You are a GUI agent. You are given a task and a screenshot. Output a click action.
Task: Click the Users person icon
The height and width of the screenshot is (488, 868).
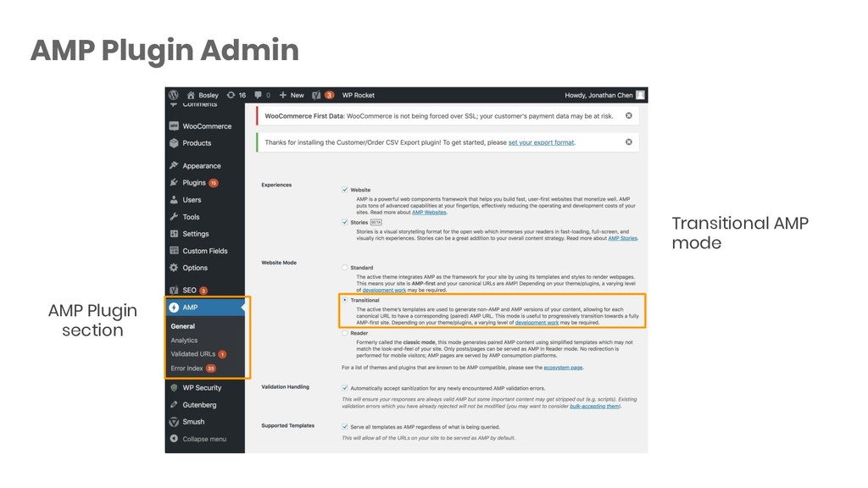click(x=174, y=200)
